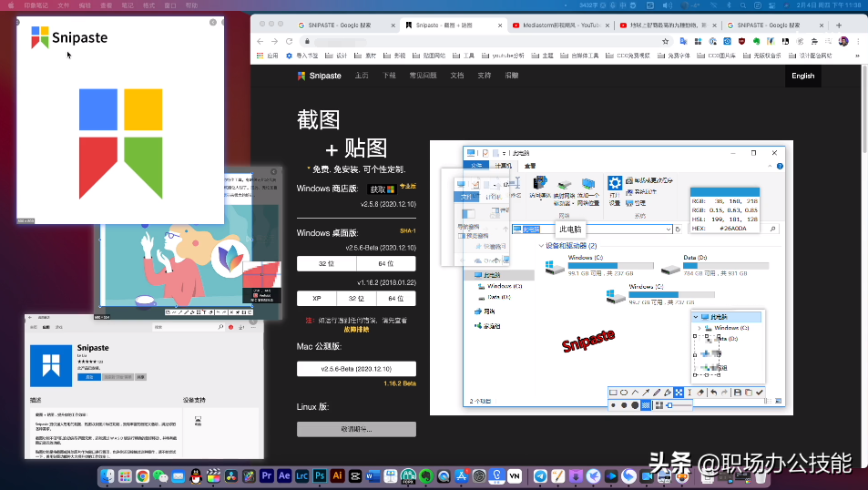Expand 无版权音乐 bookmarks folder

762,56
